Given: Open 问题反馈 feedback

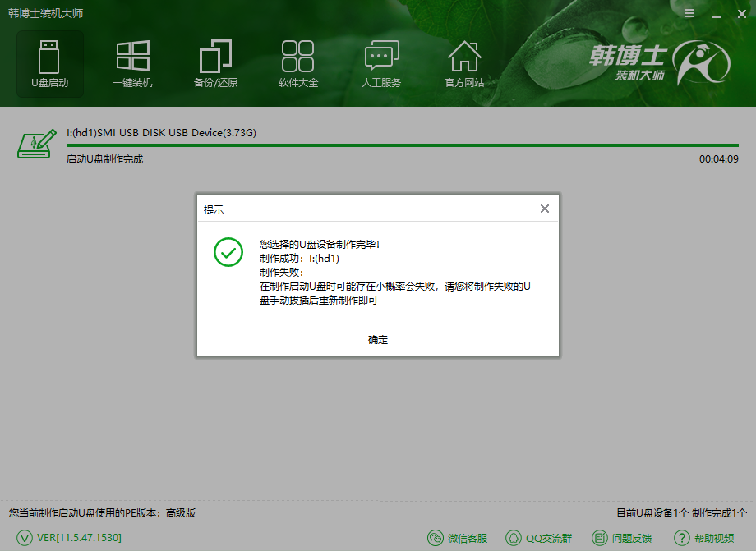Looking at the screenshot, I should pos(622,538).
